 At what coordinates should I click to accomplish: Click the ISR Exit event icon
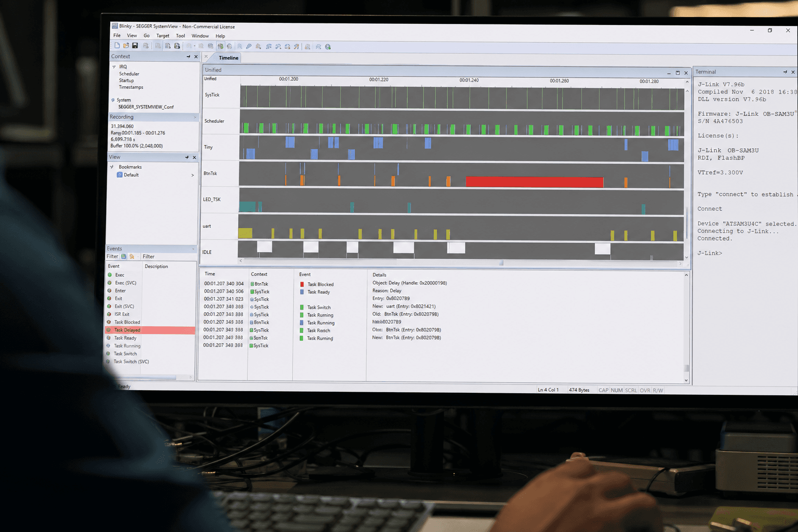(x=109, y=314)
